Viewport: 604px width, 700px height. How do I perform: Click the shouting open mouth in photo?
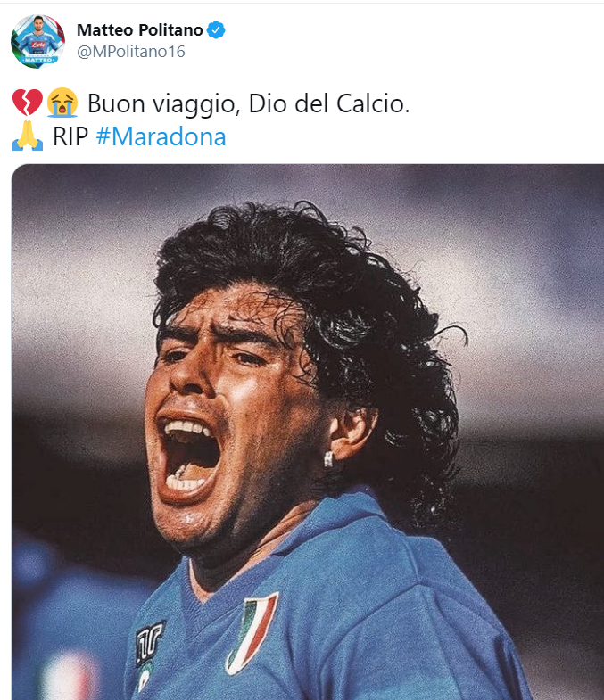coord(188,457)
